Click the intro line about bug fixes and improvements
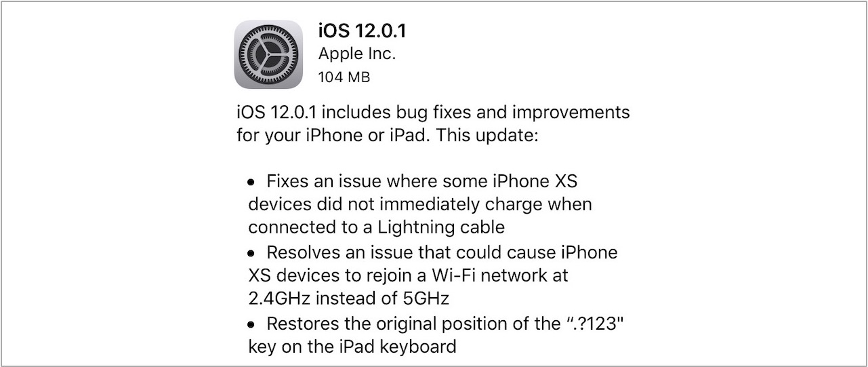The image size is (868, 367). coord(433,111)
